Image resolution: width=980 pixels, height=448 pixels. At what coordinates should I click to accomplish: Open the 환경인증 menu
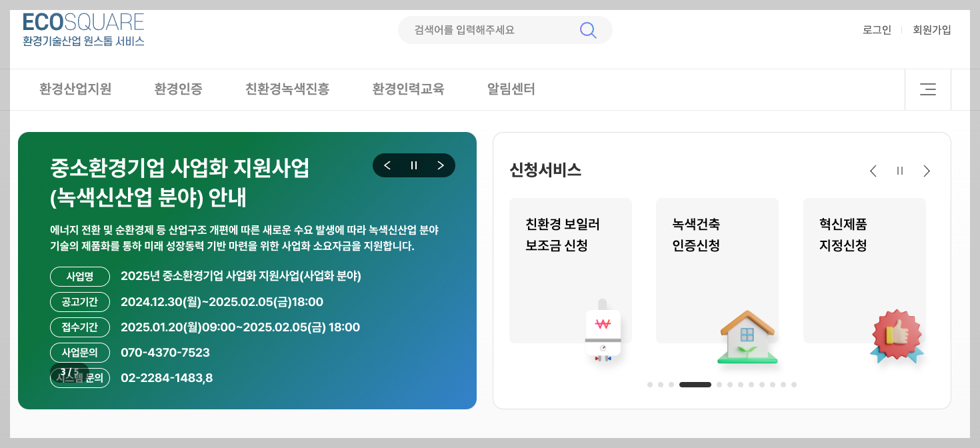coord(177,89)
